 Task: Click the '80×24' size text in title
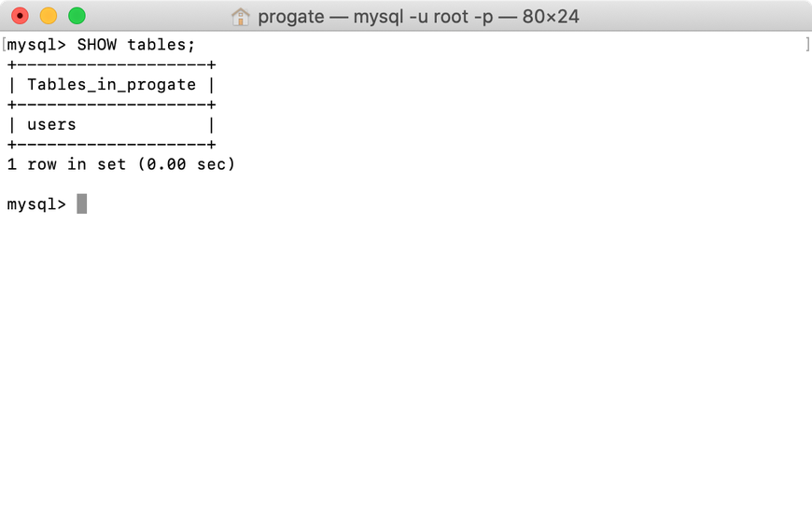pos(551,17)
